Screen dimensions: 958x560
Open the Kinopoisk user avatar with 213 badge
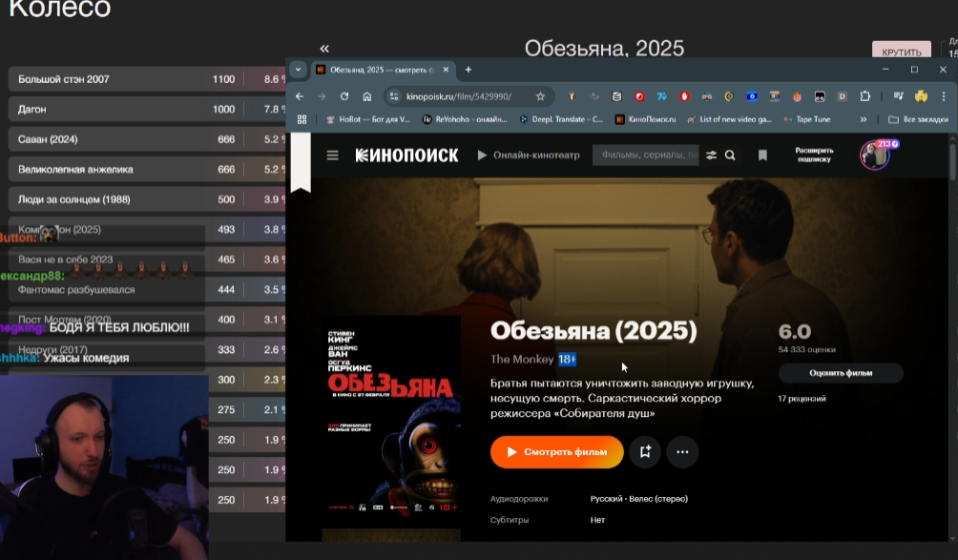[x=875, y=156]
